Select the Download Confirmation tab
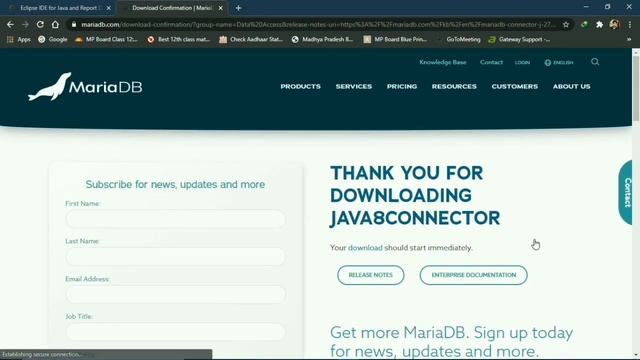Image resolution: width=640 pixels, height=360 pixels. pyautogui.click(x=171, y=8)
